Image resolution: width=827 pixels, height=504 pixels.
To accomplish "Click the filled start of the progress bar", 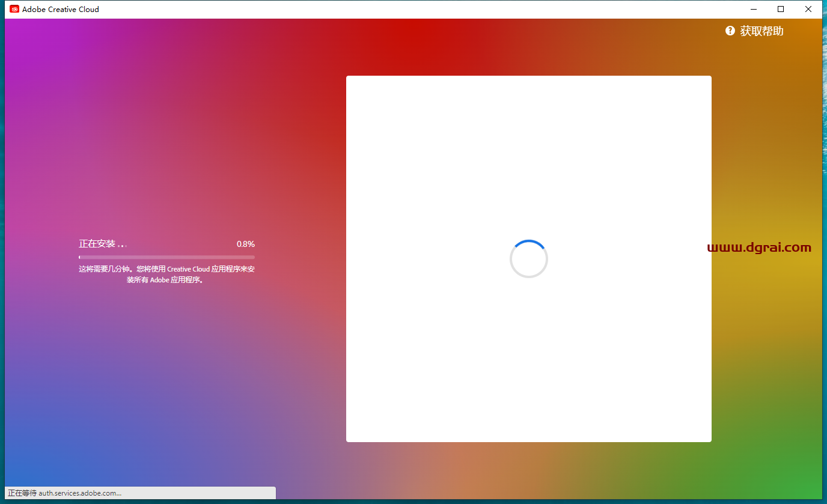I will point(79,257).
